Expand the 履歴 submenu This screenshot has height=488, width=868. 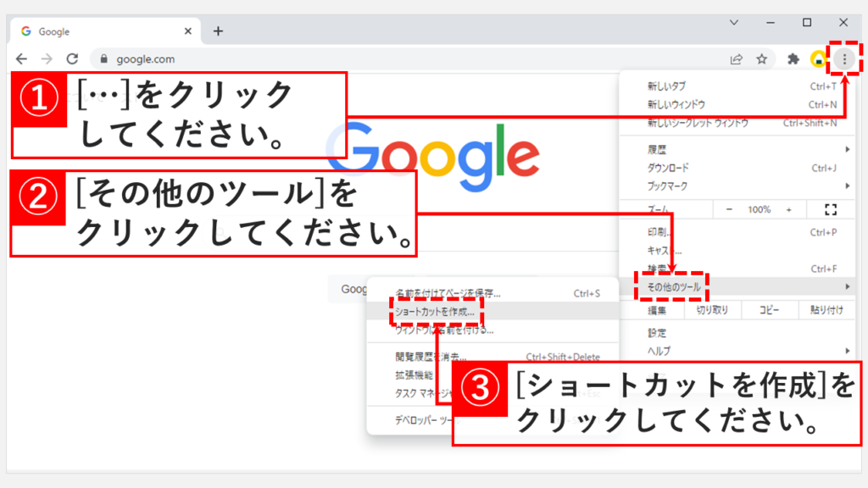[737, 149]
